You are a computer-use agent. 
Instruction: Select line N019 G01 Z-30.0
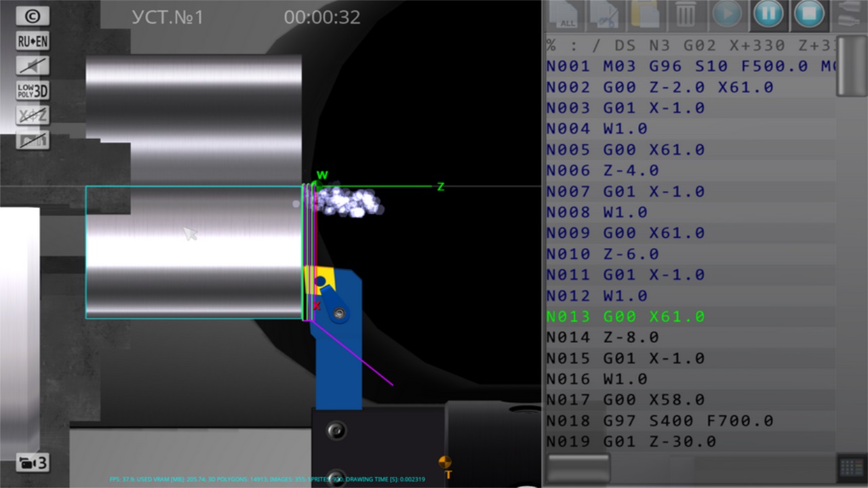[690, 442]
